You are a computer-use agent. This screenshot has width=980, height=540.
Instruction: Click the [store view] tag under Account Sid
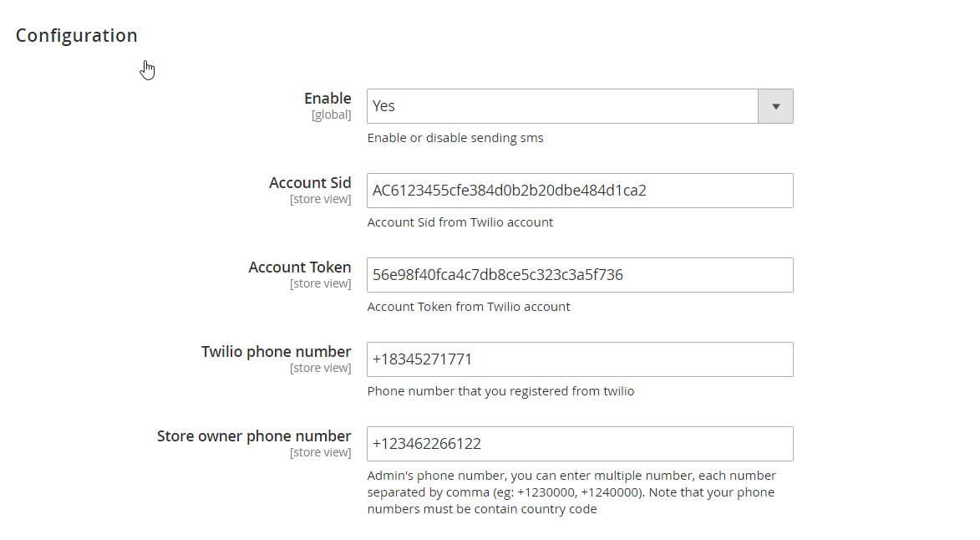pos(320,199)
